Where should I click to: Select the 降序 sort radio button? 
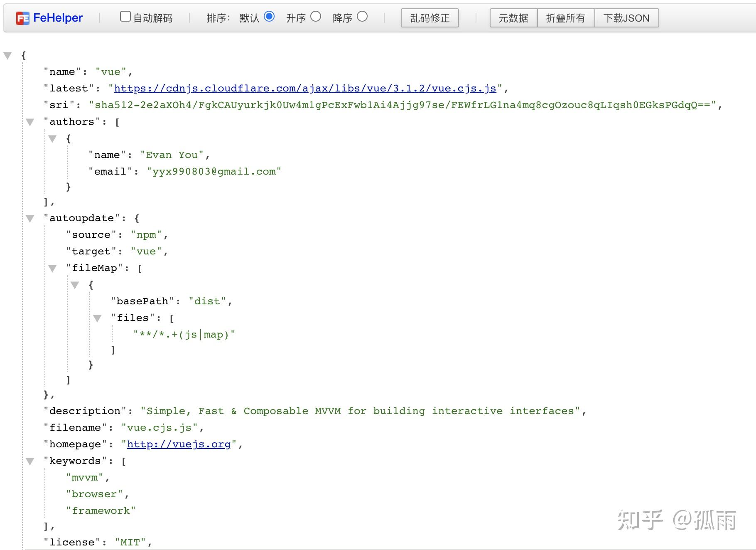[362, 17]
